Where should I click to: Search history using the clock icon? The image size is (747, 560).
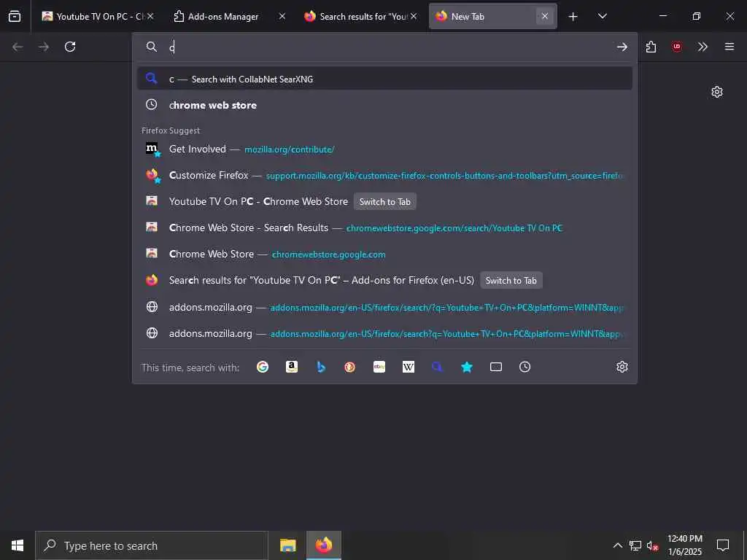click(525, 367)
